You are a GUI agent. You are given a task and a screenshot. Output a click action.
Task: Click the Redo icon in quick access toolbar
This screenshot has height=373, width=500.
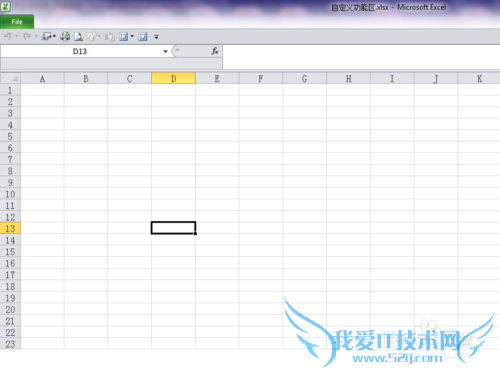click(x=27, y=36)
